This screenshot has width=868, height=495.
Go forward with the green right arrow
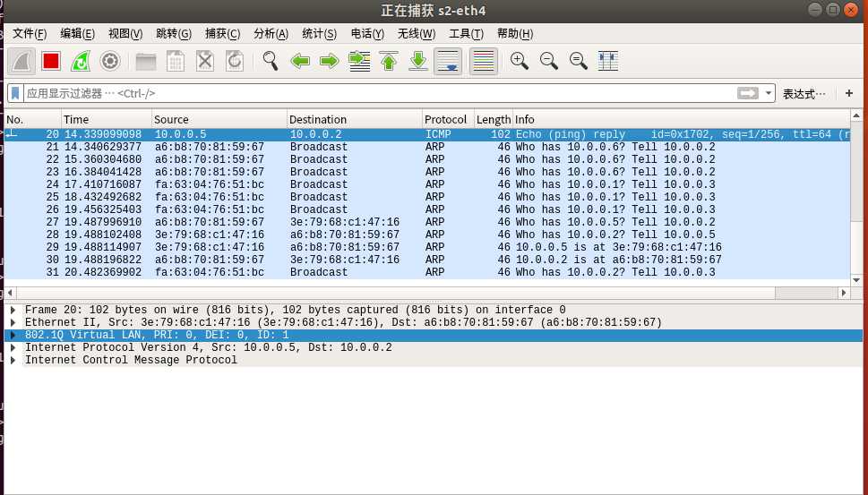pos(330,61)
